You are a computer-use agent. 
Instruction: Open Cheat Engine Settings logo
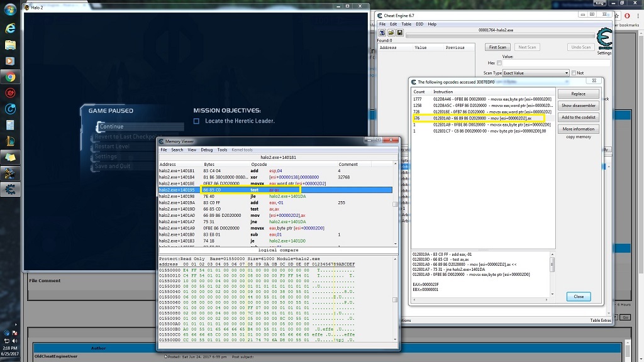604,41
